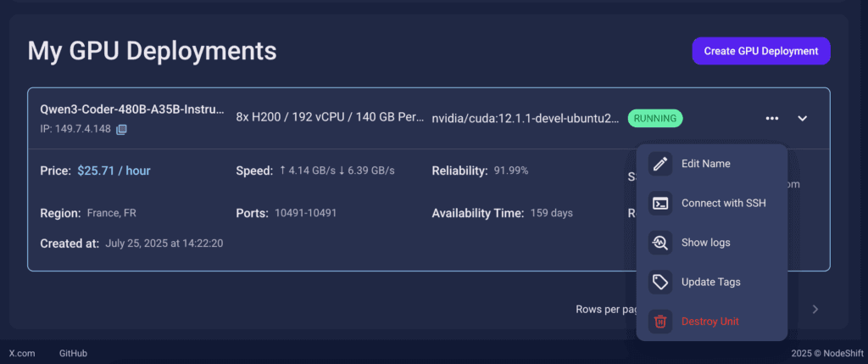This screenshot has width=868, height=364.
Task: Open the GitHub footer link
Action: pyautogui.click(x=73, y=354)
